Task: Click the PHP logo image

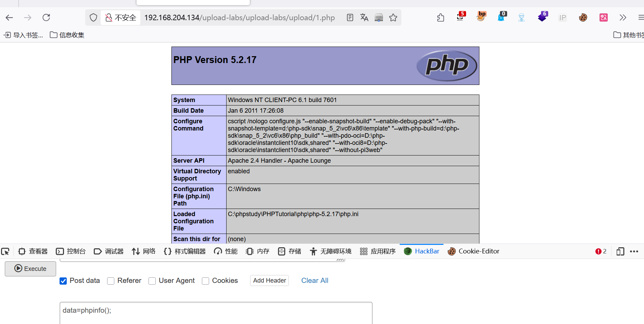Action: (447, 65)
